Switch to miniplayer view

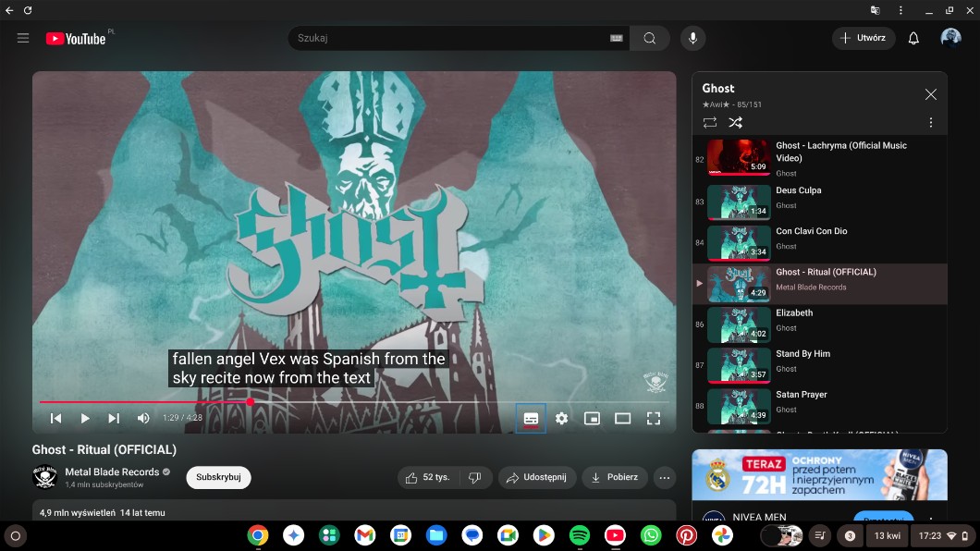(592, 418)
